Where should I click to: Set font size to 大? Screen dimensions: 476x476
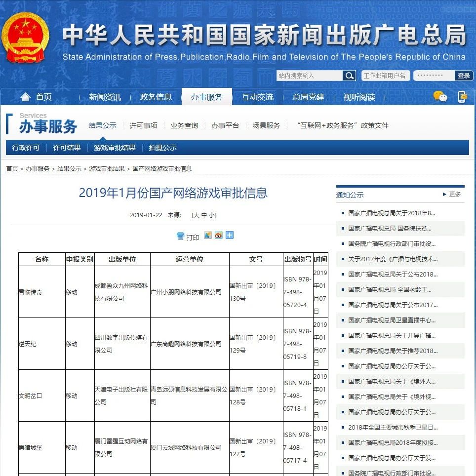196,215
